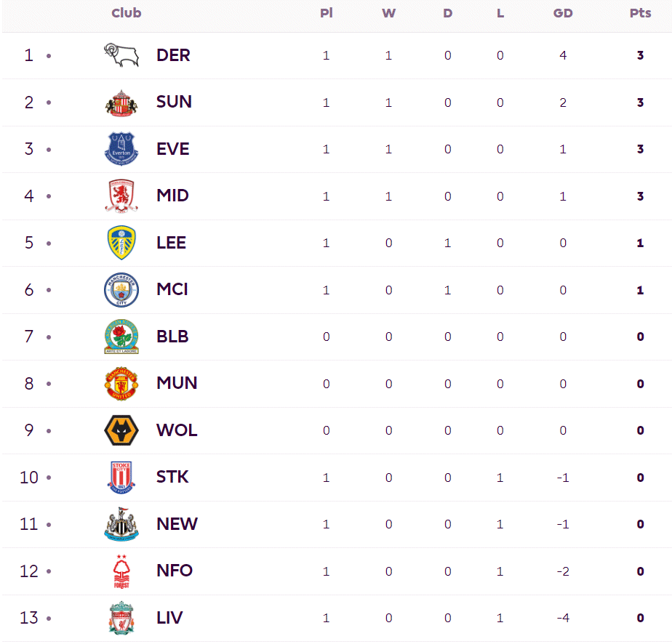Click the Newcastle United badge
The image size is (672, 644).
(x=121, y=524)
